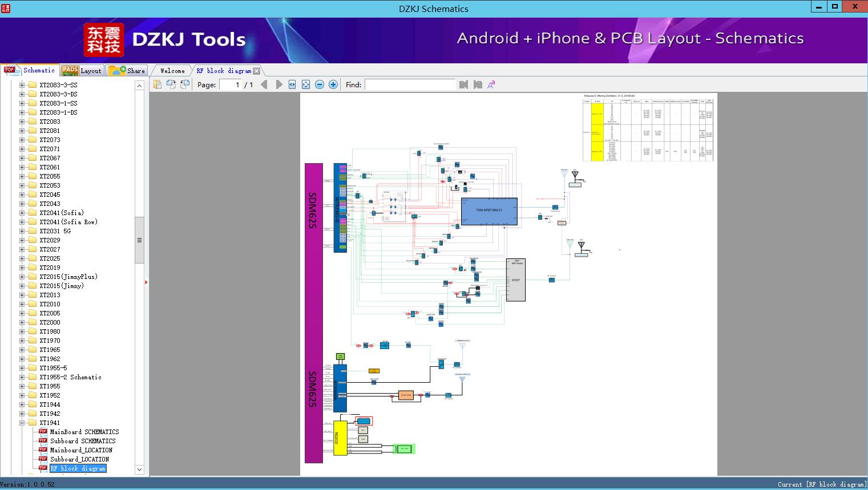The width and height of the screenshot is (868, 490).
Task: Click the fit page to window icon
Action: tap(306, 84)
